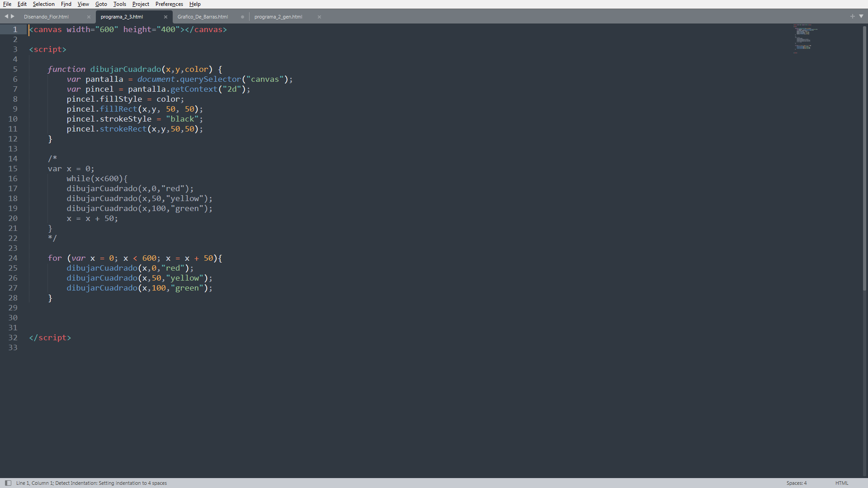This screenshot has height=488, width=868.
Task: Click commented while(x<600){ line
Action: [x=97, y=178]
